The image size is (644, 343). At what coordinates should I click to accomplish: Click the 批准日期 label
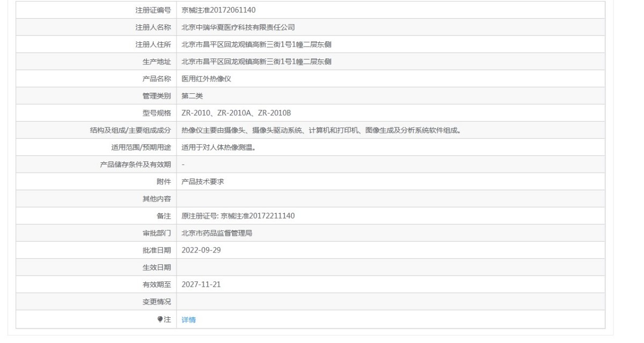coord(157,250)
